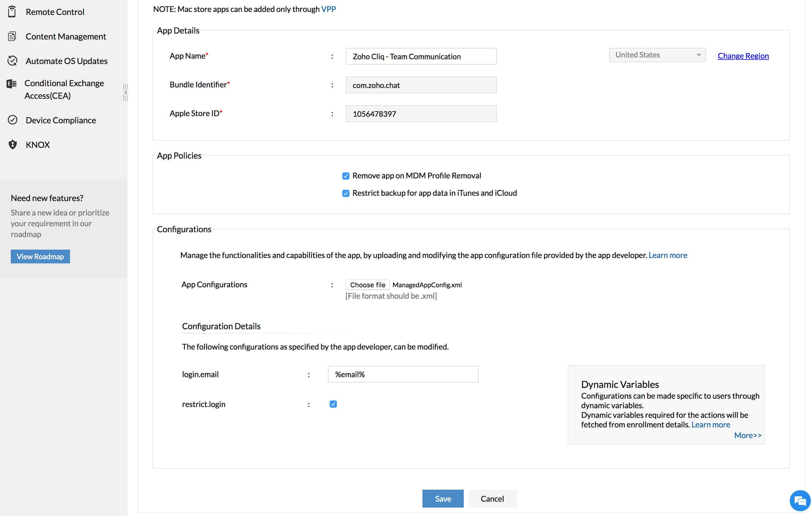Image resolution: width=812 pixels, height=516 pixels.
Task: Uncheck Remove app on MDM Profile Removal
Action: [x=346, y=175]
